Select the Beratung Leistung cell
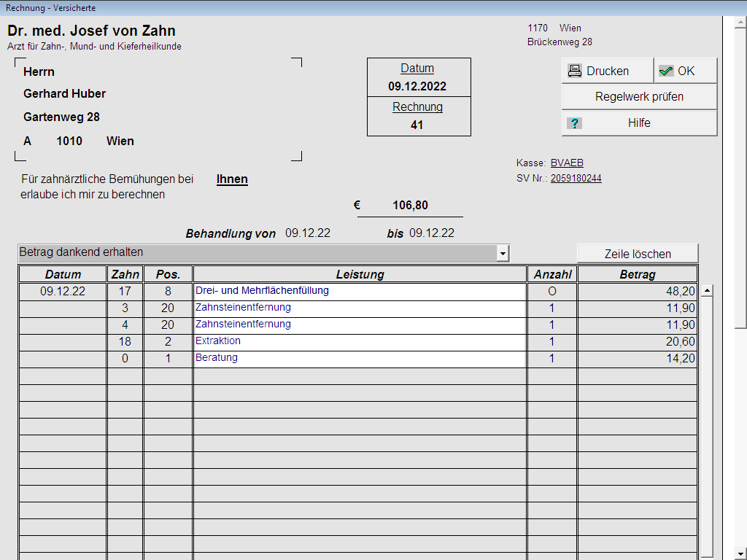 click(x=359, y=358)
